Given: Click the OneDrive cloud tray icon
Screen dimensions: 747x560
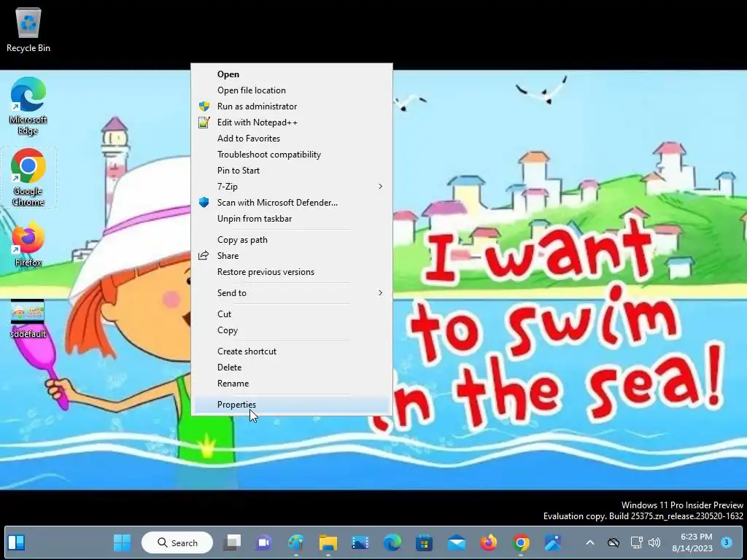Looking at the screenshot, I should tap(613, 542).
